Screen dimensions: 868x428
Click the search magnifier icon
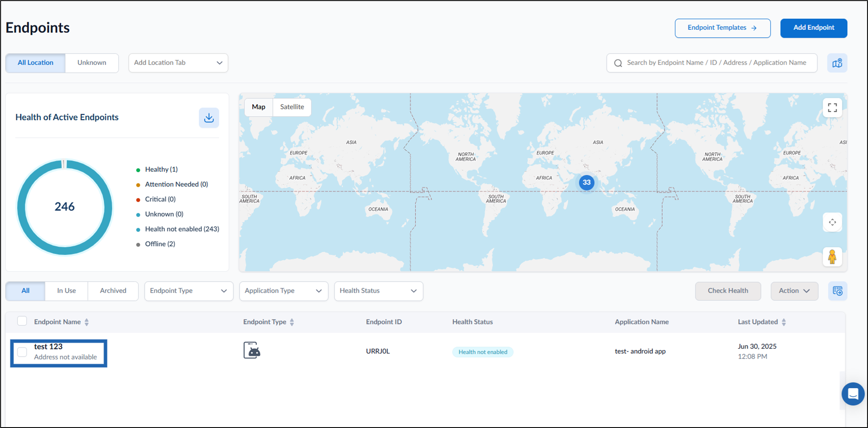[x=618, y=63]
